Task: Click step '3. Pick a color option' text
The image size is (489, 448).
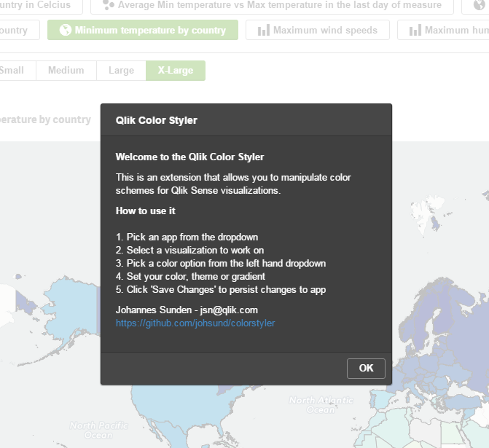Action: click(x=221, y=263)
